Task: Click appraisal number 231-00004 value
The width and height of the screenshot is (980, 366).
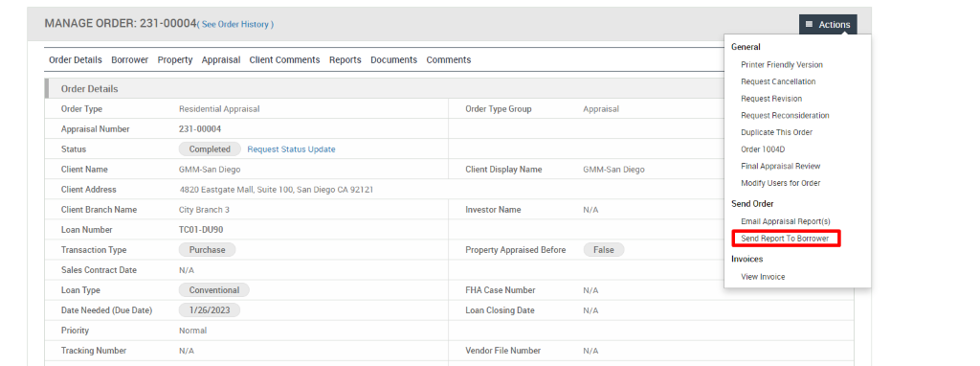Action: pos(200,129)
